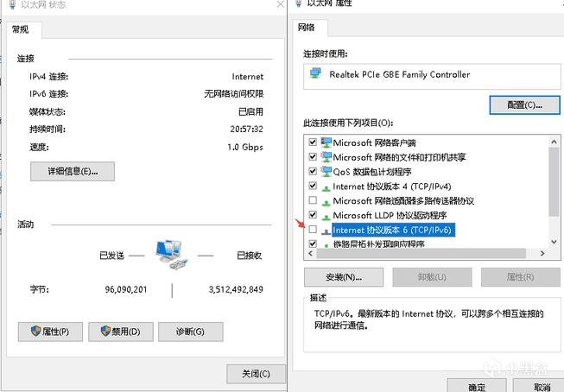Click the 以太网 状态 title bar icon
Image resolution: width=564 pixels, height=392 pixels.
(x=12, y=4)
